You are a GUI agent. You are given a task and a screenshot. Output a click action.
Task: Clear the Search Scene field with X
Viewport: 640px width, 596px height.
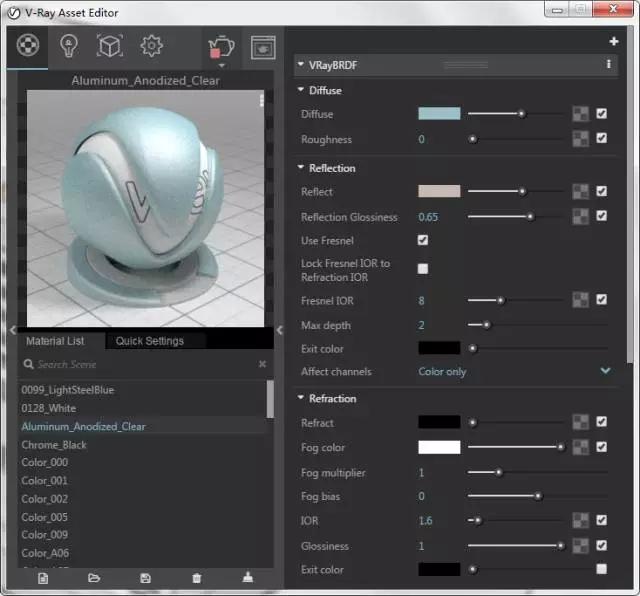[x=262, y=364]
